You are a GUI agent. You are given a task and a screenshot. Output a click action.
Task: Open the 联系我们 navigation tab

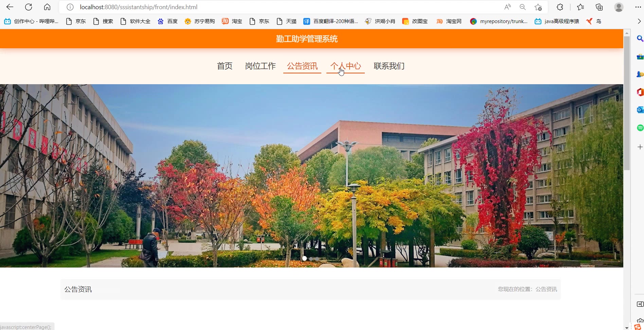pos(389,66)
